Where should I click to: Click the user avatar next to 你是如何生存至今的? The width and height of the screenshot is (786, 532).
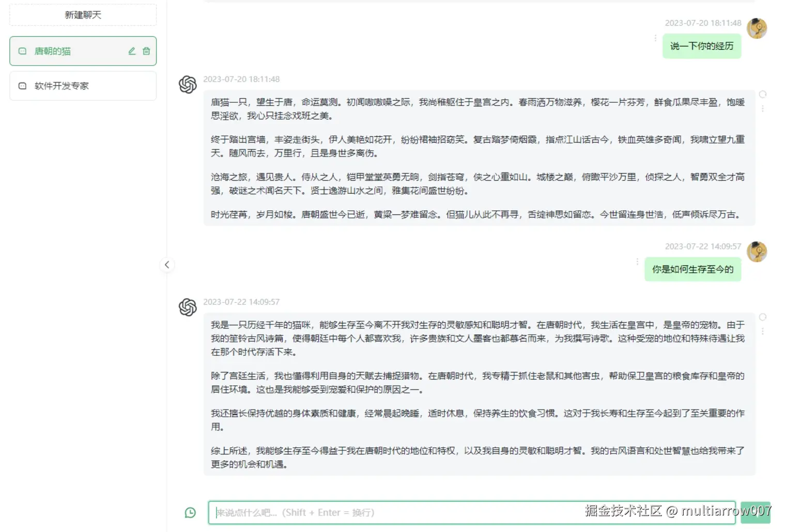(757, 252)
